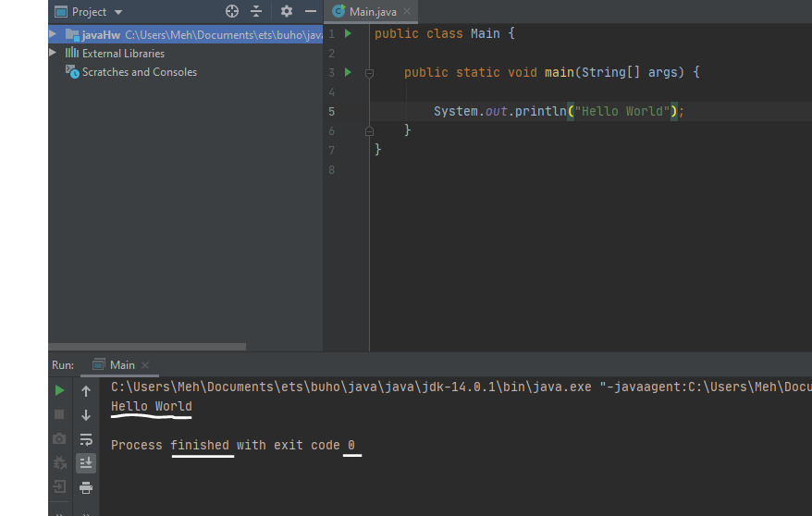Expand the javaHw project node
812x516 pixels.
(x=53, y=34)
